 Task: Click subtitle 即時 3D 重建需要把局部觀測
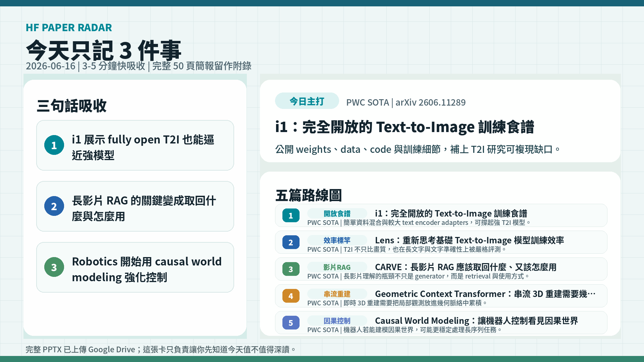click(397, 303)
